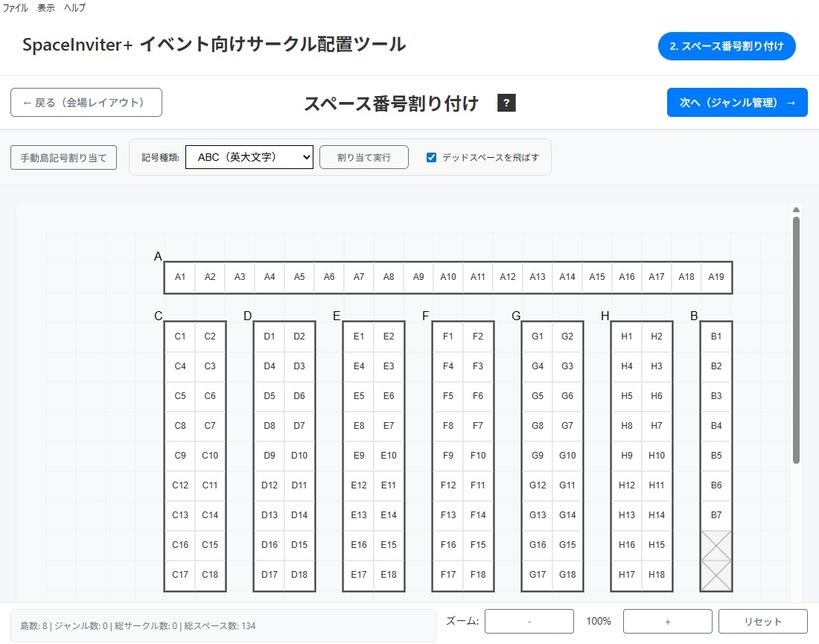
Task: Open the 記号種類 dropdown
Action: tap(249, 157)
